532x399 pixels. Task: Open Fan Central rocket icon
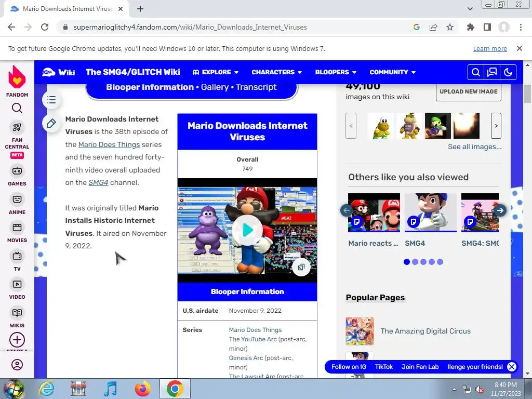[x=17, y=127]
